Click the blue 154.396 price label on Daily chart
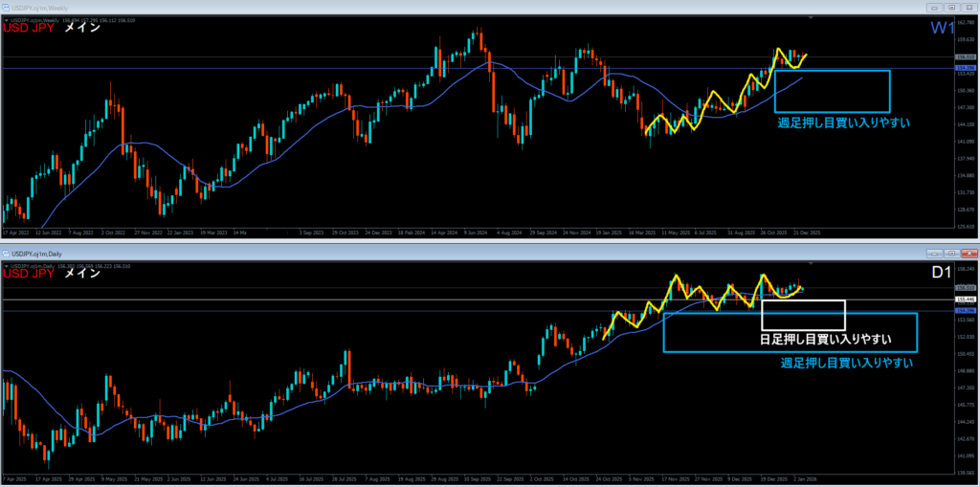The image size is (980, 487). point(966,310)
